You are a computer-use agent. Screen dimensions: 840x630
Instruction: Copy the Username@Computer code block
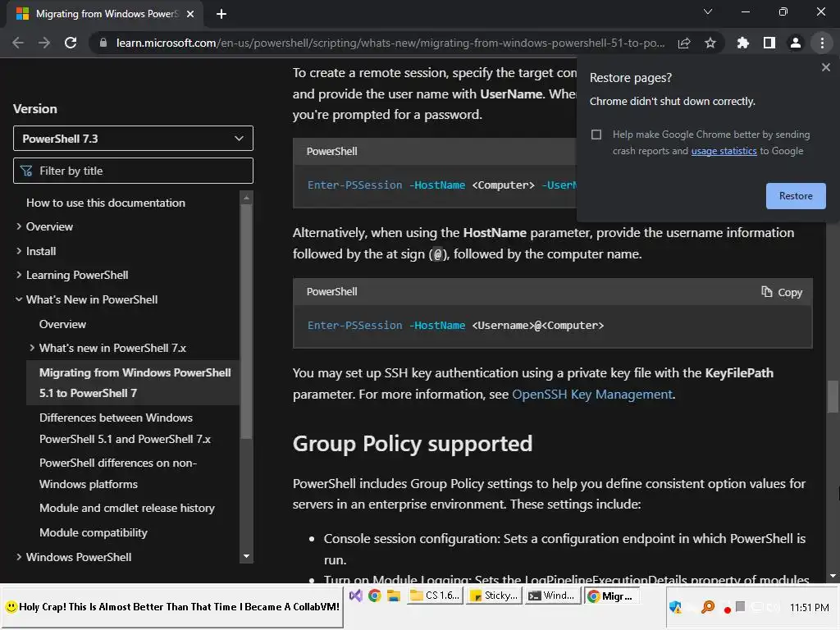tap(782, 293)
